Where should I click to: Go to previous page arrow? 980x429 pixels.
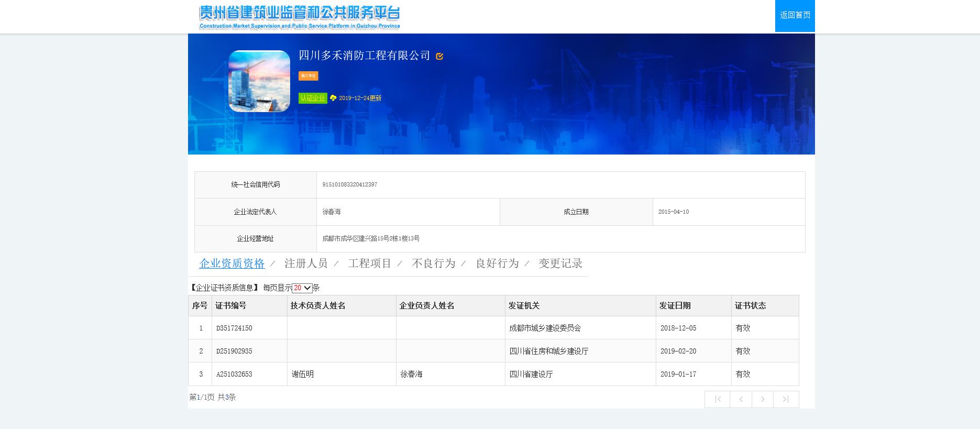[x=741, y=399]
